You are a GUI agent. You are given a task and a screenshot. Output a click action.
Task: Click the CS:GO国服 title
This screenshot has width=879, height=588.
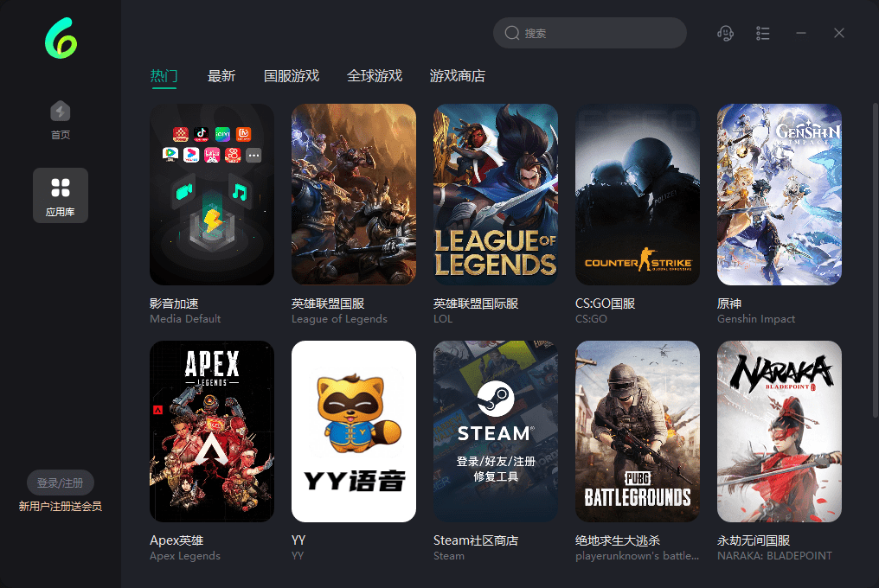coord(605,304)
